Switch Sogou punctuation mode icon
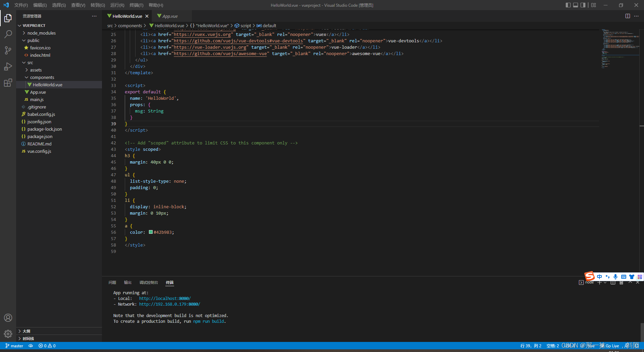Screen dimensions: 644x352 click(x=607, y=277)
